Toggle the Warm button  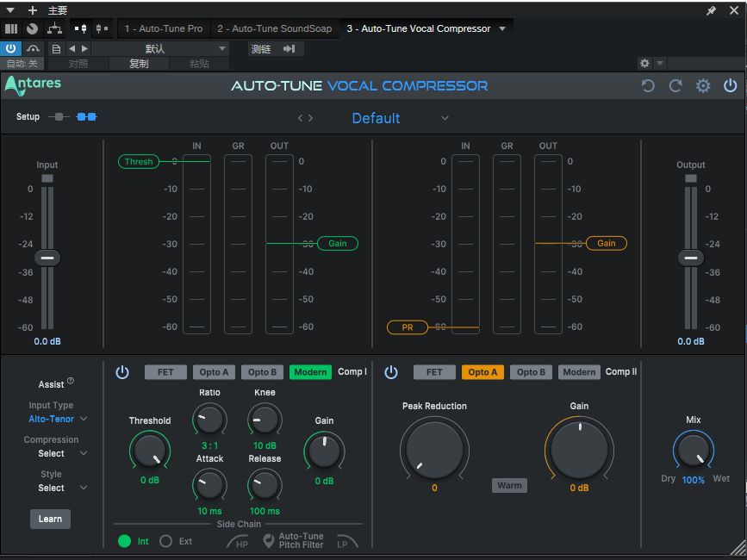(x=509, y=485)
